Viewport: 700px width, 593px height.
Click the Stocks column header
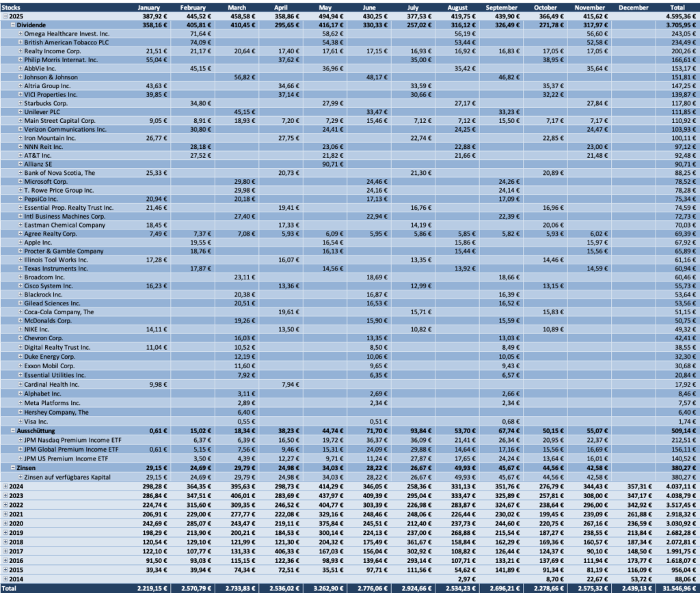(11, 5)
